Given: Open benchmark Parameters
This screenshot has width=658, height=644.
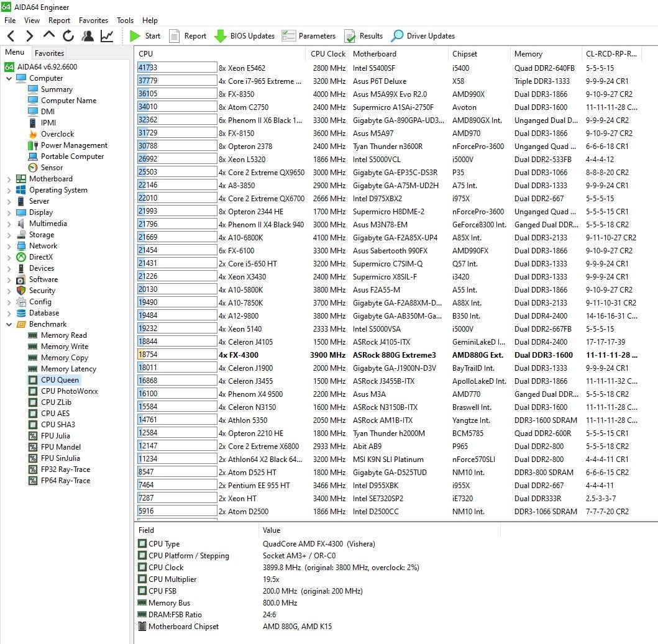Looking at the screenshot, I should coord(308,36).
